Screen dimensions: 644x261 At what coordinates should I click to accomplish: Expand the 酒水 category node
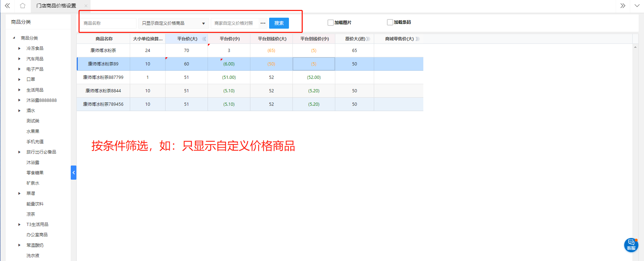(x=19, y=111)
